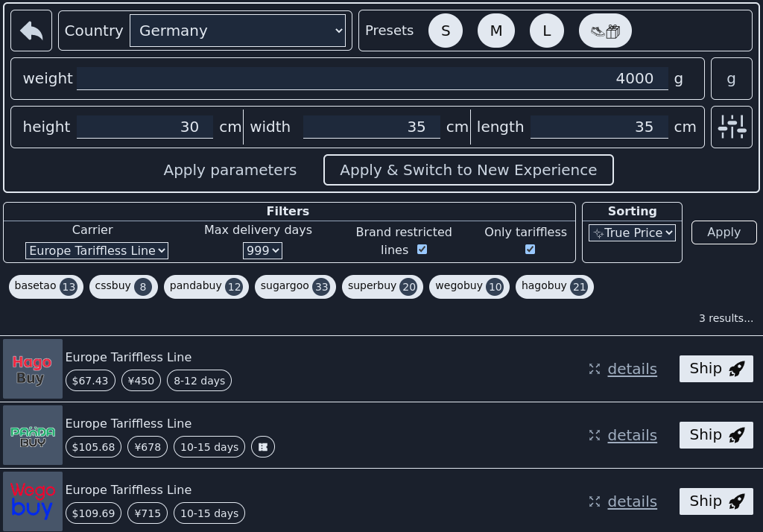Open the Country dropdown showing Germany
Image resolution: width=763 pixels, height=532 pixels.
[238, 31]
